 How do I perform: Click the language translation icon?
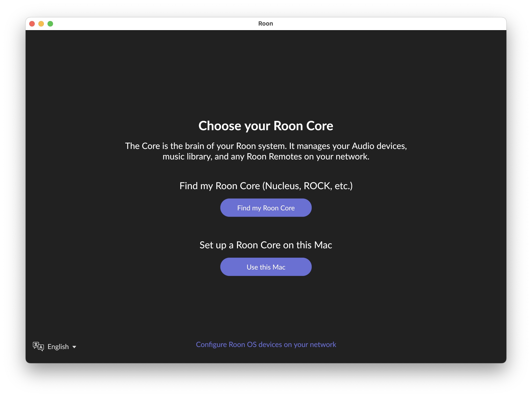38,346
